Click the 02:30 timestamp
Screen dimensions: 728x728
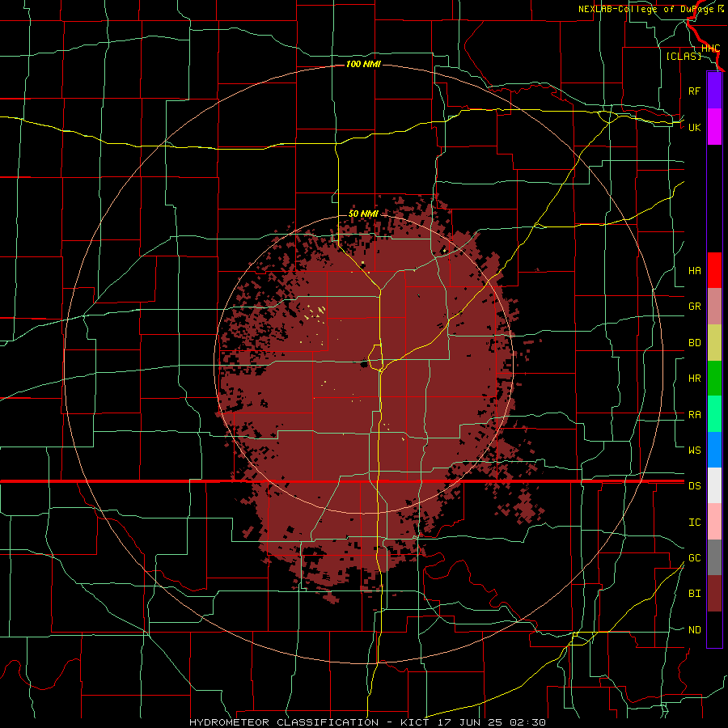point(527,722)
